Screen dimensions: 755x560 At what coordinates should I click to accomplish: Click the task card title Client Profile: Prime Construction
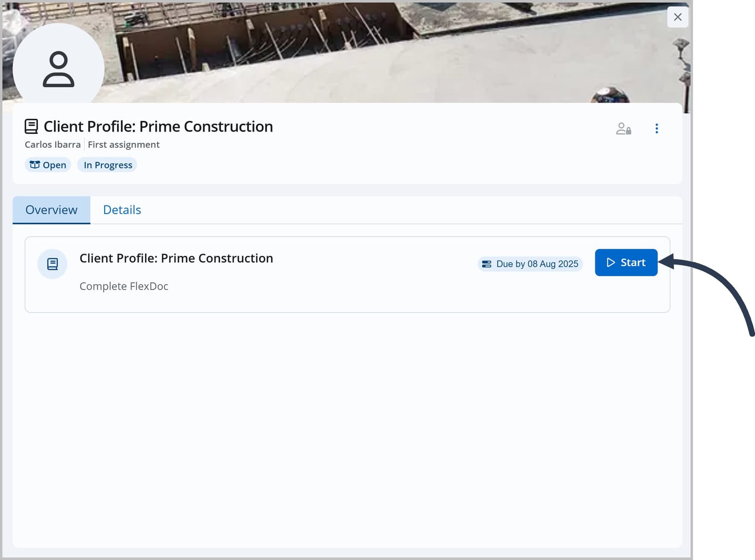click(x=176, y=258)
